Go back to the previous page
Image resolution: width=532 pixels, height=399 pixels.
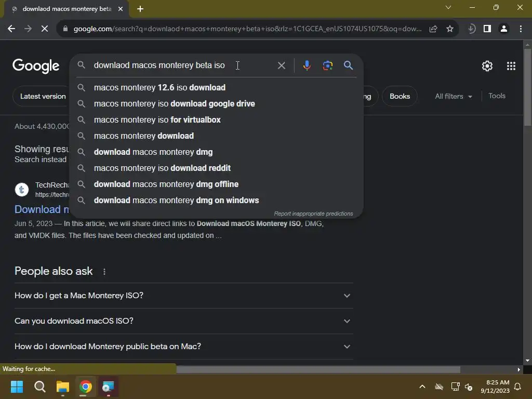click(x=11, y=29)
